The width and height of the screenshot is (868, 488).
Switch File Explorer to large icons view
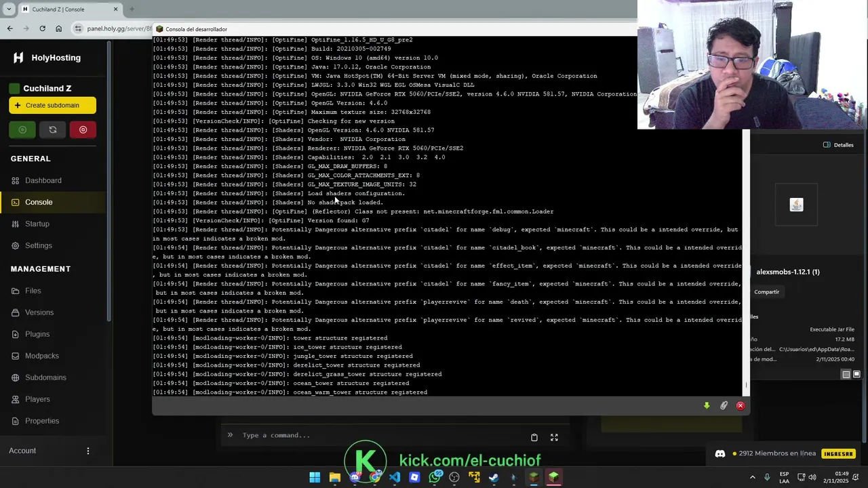856,374
